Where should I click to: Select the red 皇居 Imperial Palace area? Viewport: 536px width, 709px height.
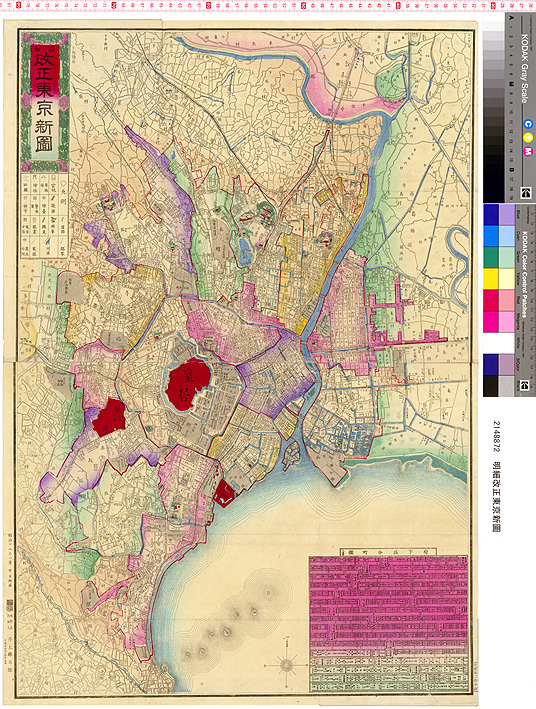[187, 383]
